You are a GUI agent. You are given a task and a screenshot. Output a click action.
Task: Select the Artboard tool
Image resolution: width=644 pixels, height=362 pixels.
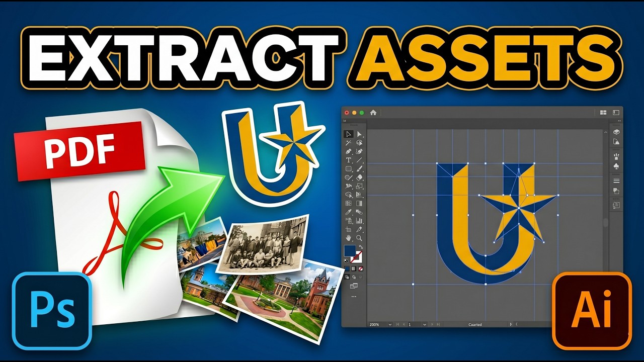(348, 229)
